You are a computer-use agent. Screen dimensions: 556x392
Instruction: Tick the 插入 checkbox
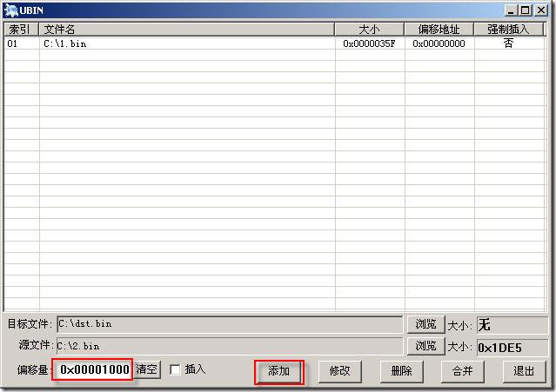(176, 370)
